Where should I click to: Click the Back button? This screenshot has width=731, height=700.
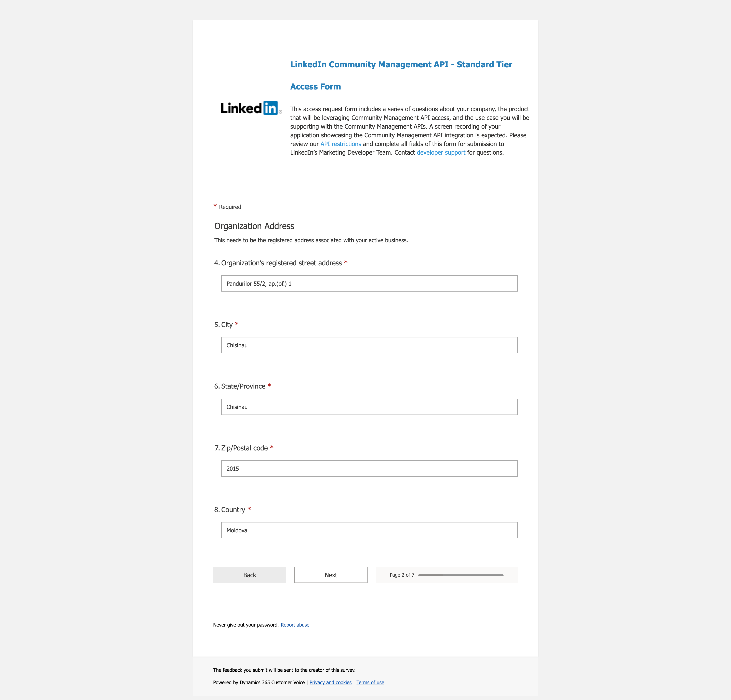(x=250, y=575)
